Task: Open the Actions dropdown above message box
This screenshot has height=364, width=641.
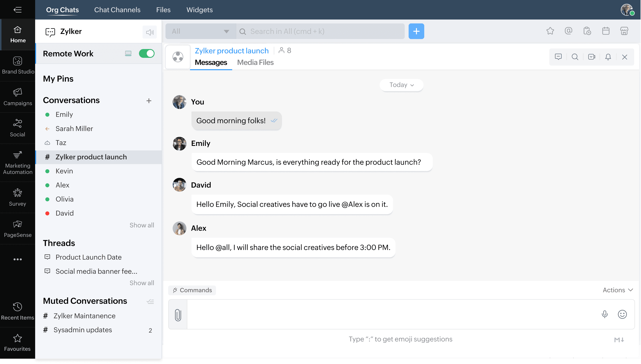Action: click(618, 290)
